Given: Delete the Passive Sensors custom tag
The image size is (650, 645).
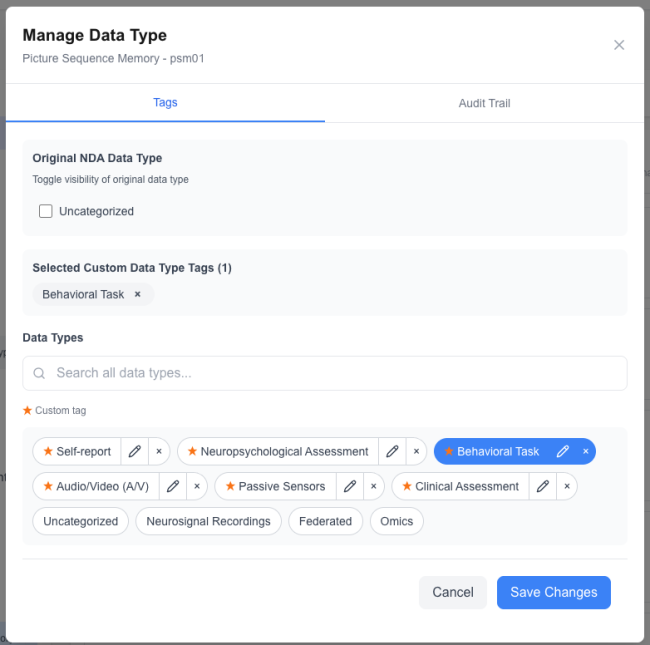Looking at the screenshot, I should [x=374, y=487].
